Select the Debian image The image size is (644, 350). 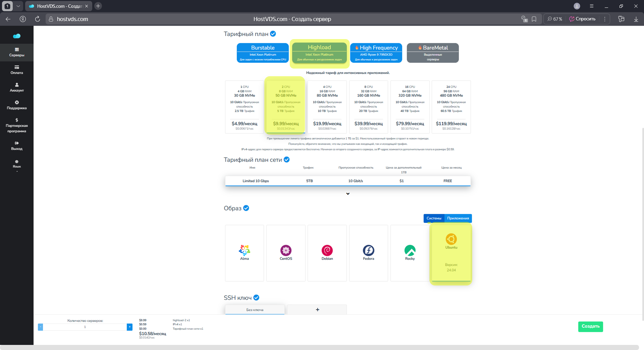327,253
